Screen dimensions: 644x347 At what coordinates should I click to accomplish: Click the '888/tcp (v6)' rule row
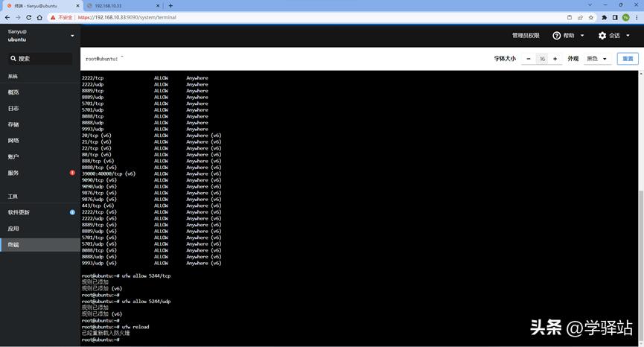tap(152, 161)
